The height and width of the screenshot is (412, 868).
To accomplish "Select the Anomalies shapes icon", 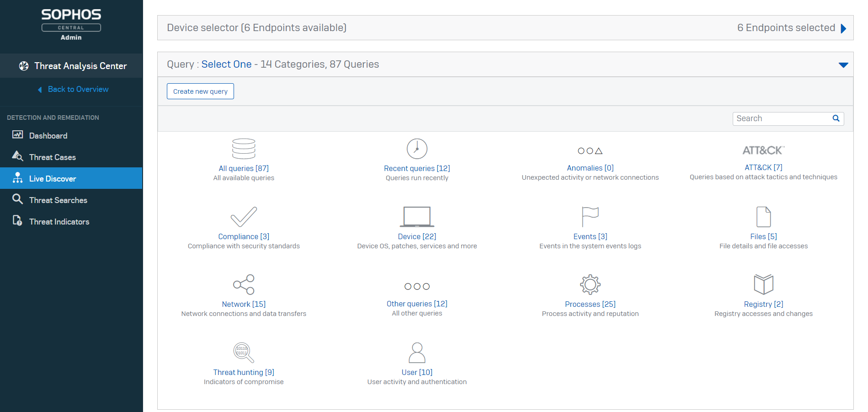I will 590,151.
